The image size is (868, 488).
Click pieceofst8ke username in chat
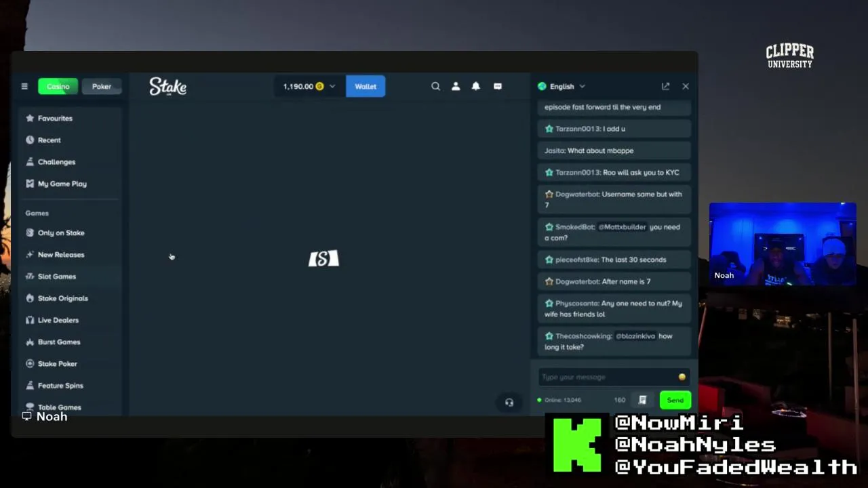click(577, 260)
